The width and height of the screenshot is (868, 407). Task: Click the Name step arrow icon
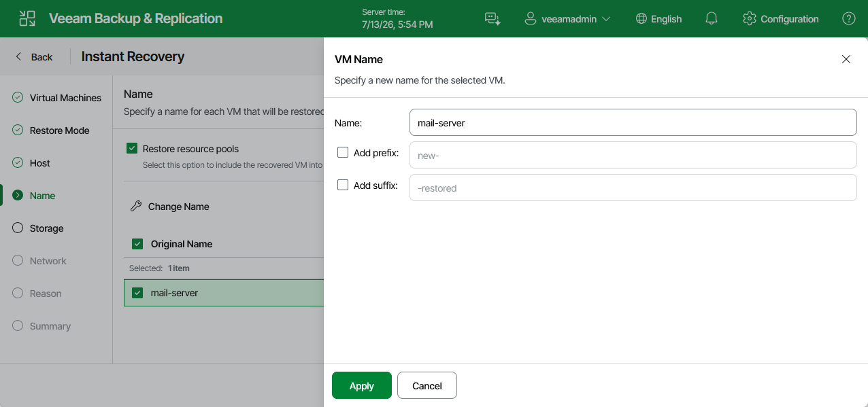(18, 196)
